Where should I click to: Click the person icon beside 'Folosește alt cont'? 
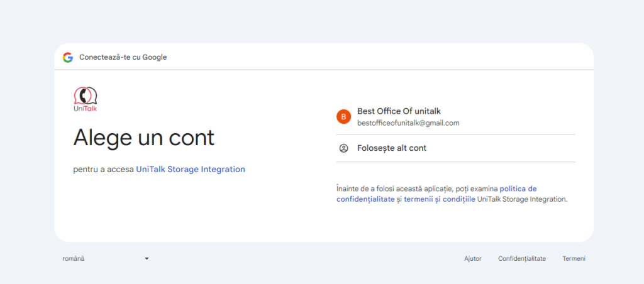(343, 148)
